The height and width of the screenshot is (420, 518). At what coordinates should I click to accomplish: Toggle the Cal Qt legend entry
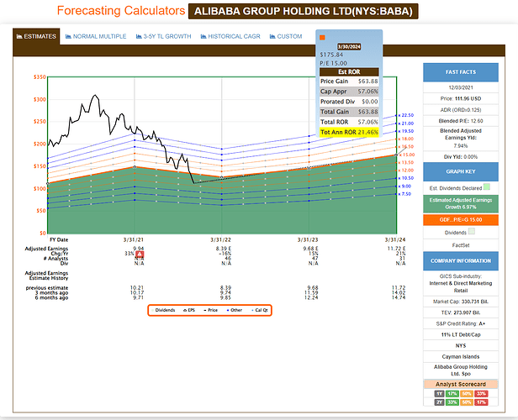(260, 310)
